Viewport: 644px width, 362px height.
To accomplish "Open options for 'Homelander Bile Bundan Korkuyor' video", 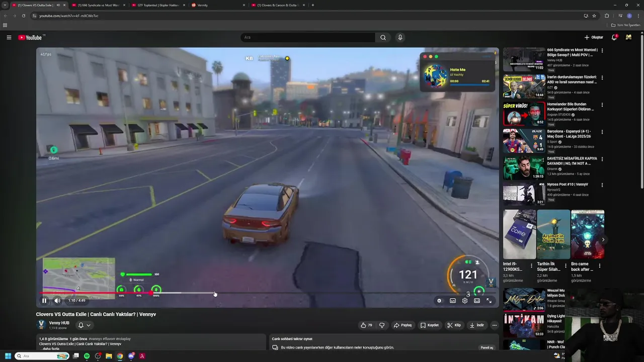I will (602, 105).
